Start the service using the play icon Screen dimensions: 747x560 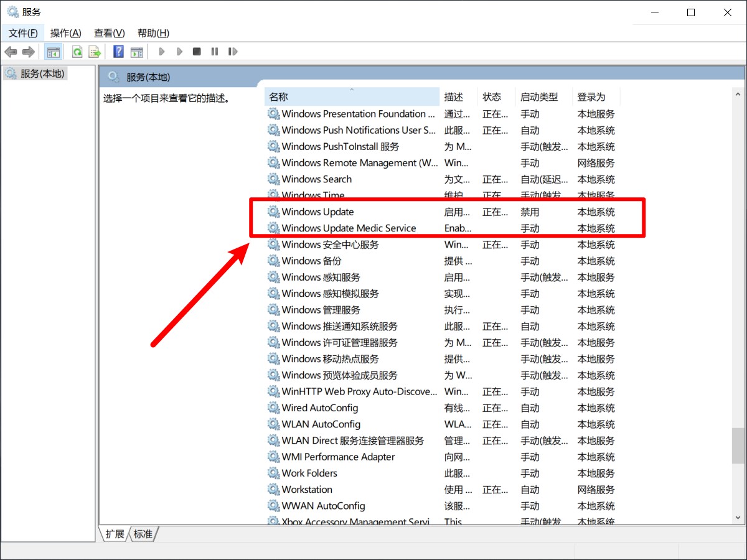[x=161, y=51]
